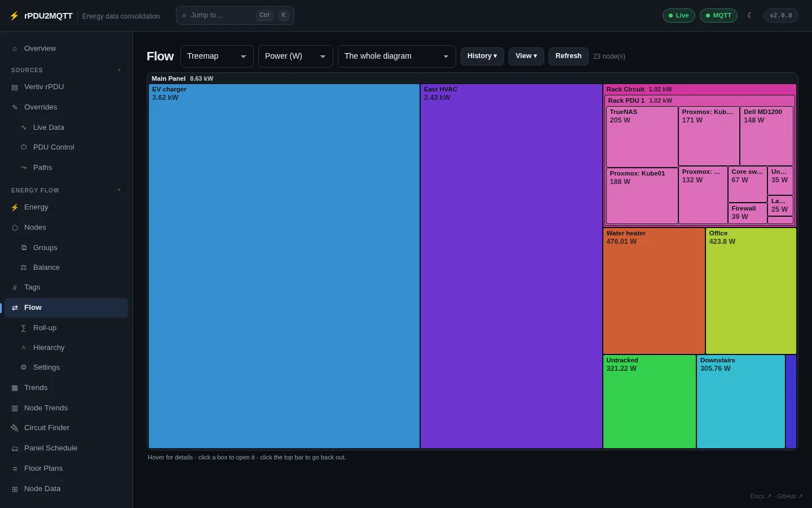Open the purple East HVAC box

click(511, 266)
